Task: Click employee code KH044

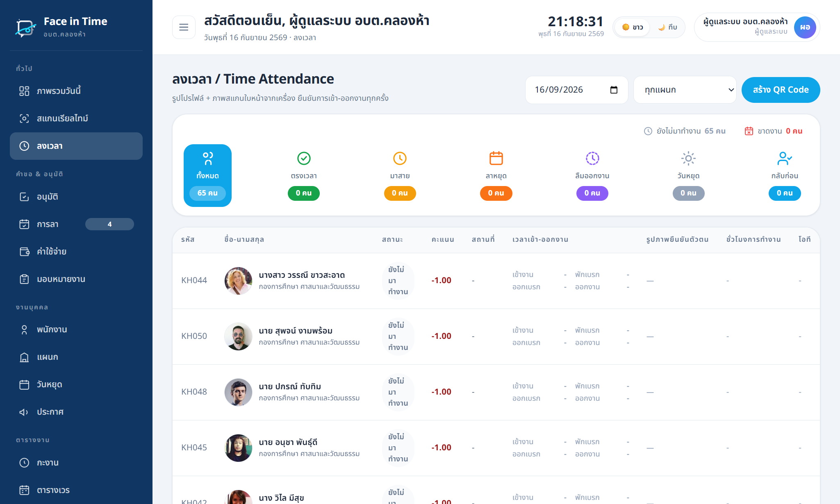Action: coord(194,280)
